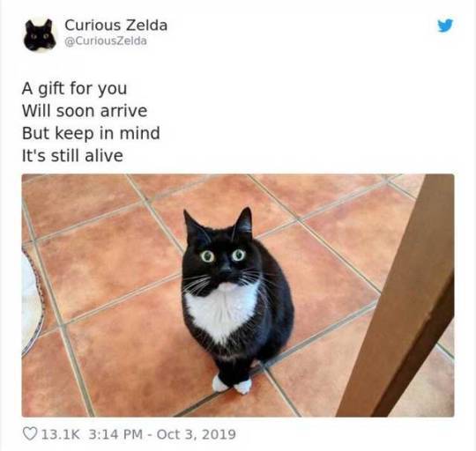
Task: Visit the @CuriousZelda handle link
Action: click(x=106, y=41)
